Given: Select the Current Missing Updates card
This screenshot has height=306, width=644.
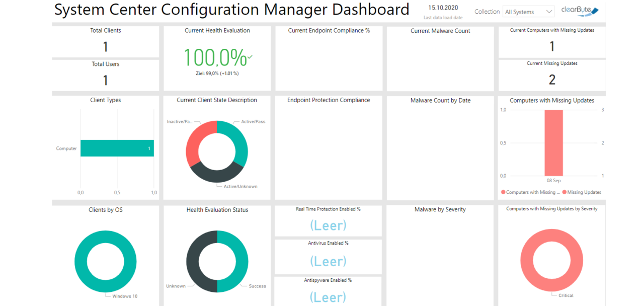Looking at the screenshot, I should coord(552,74).
